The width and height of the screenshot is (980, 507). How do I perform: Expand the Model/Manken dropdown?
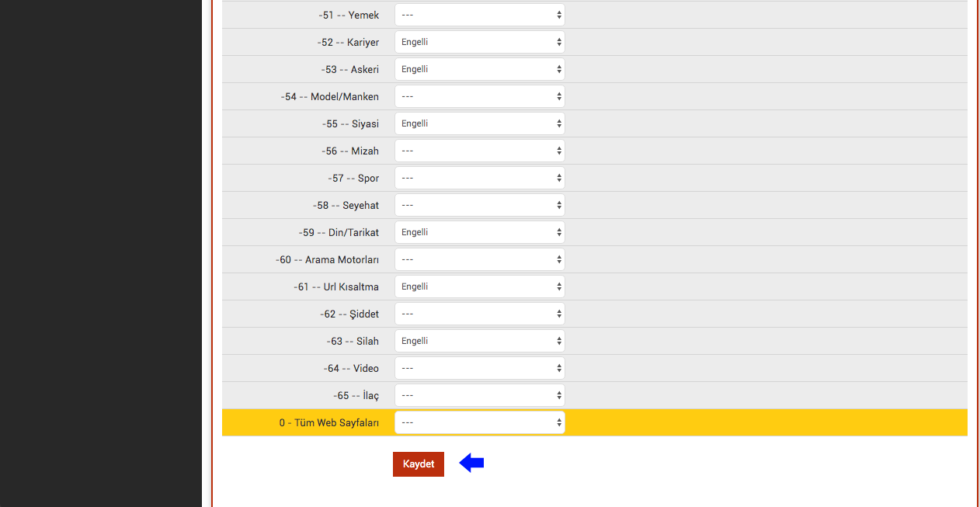coord(480,96)
